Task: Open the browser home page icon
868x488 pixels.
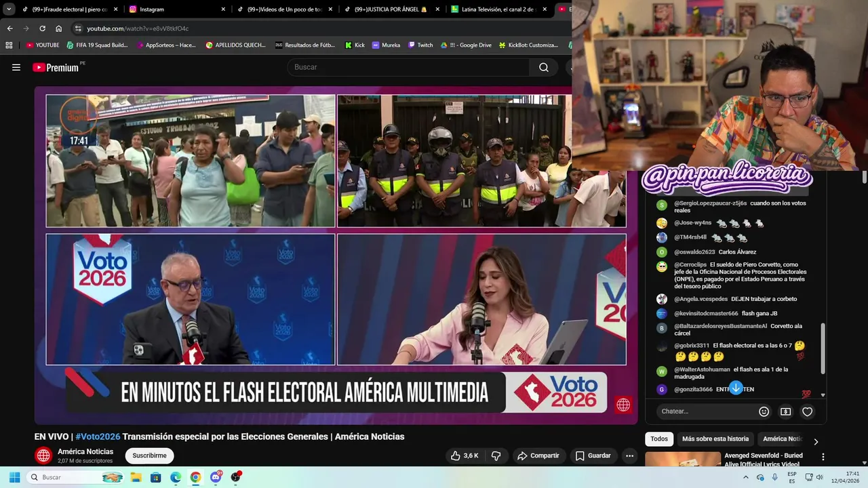Action: click(x=58, y=28)
